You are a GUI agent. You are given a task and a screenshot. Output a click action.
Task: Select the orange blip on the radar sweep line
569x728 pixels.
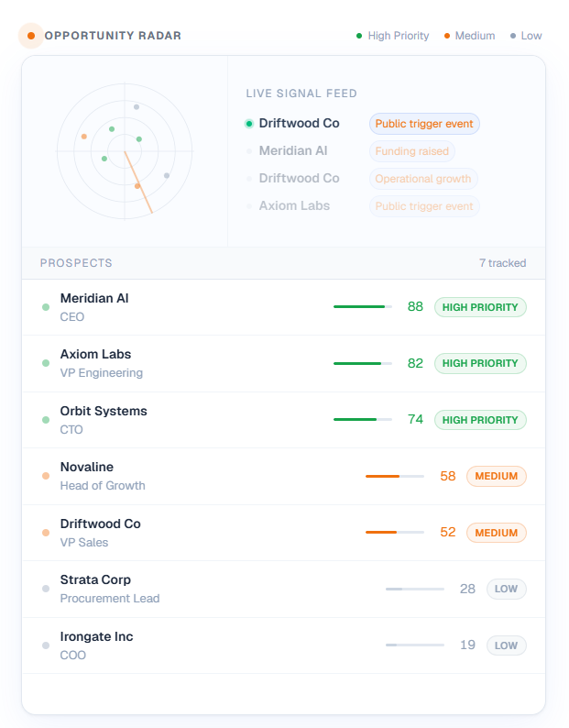(x=137, y=186)
